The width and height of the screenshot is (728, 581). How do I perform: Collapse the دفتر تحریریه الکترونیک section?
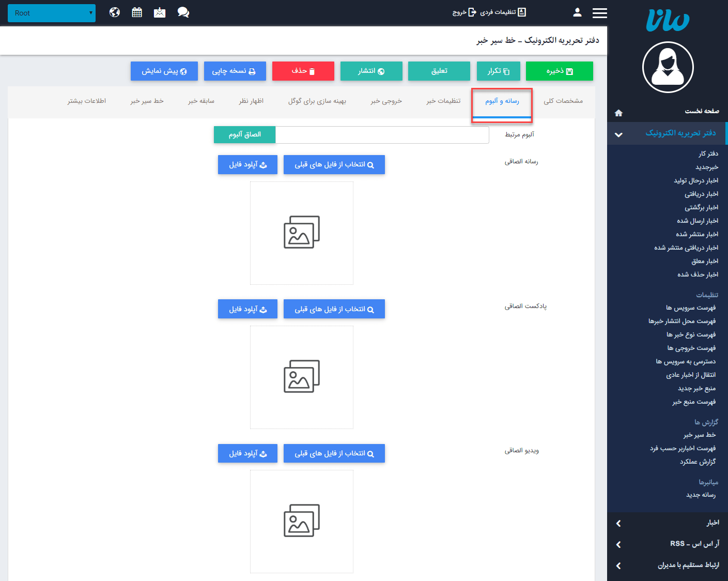tap(618, 134)
